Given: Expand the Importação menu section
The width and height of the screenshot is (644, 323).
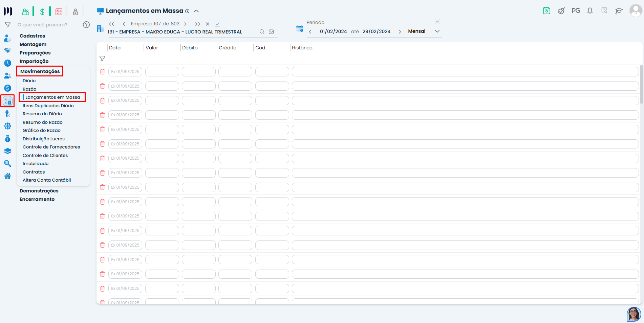Looking at the screenshot, I should pyautogui.click(x=34, y=61).
